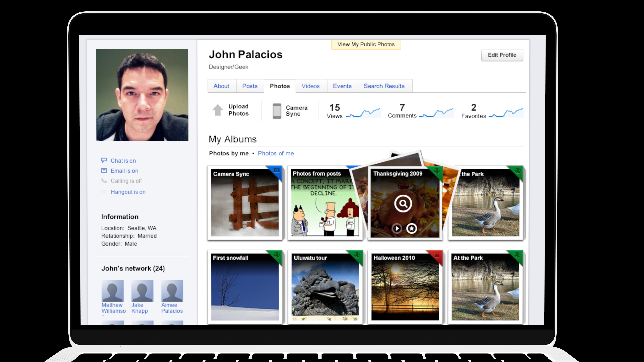Screen dimensions: 644x362
Task: Click the Designer/Geek tagline
Action: click(x=228, y=67)
